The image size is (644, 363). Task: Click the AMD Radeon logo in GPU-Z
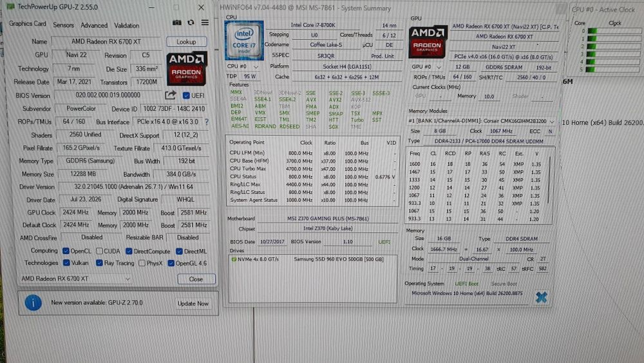coord(186,68)
